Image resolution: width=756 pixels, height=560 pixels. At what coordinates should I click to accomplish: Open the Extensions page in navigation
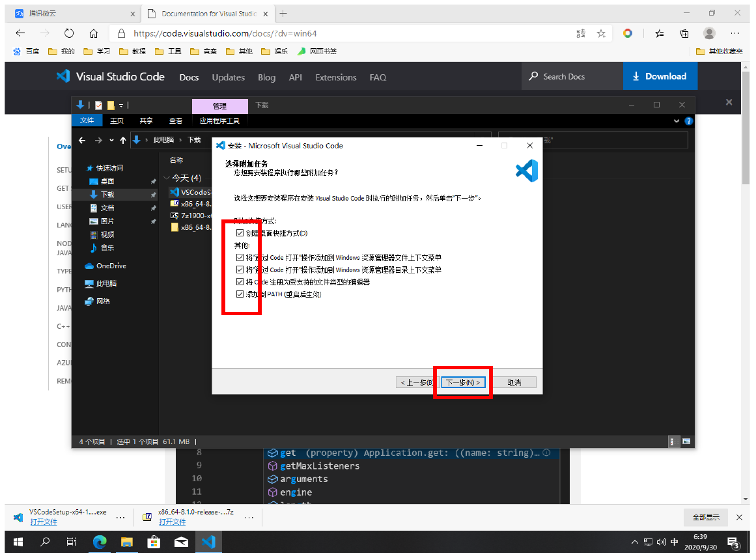tap(335, 77)
